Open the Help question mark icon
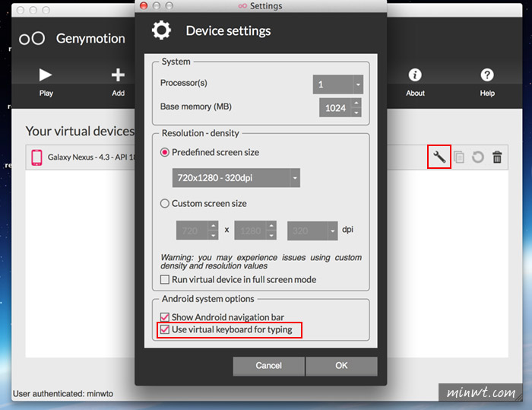 tap(487, 75)
